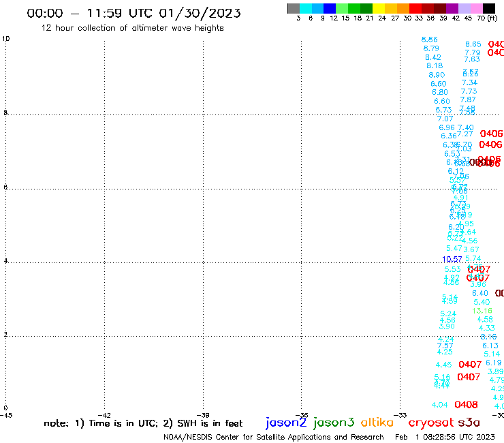Click the wave height value '8.86'
This screenshot has width=504, height=443.
click(x=430, y=40)
